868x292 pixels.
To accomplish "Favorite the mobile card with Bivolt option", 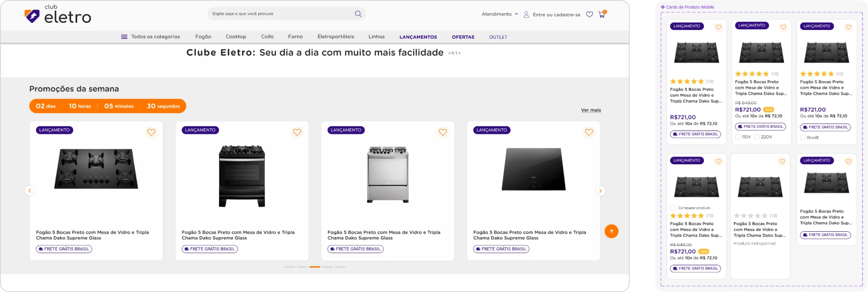I will (848, 27).
